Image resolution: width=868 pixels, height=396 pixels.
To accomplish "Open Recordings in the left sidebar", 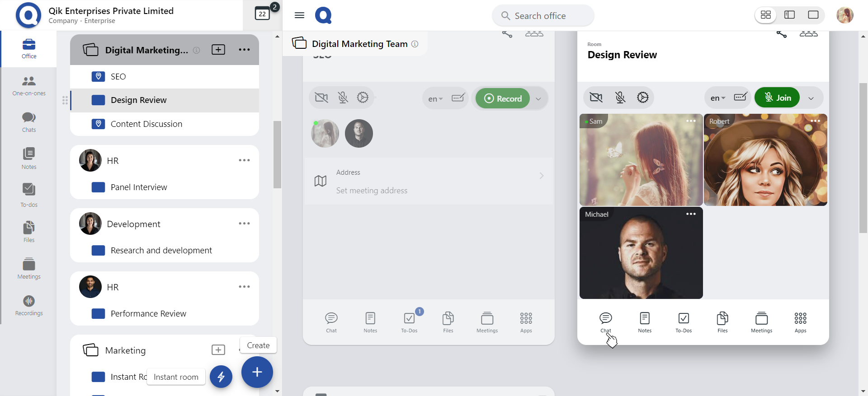I will coord(29,306).
